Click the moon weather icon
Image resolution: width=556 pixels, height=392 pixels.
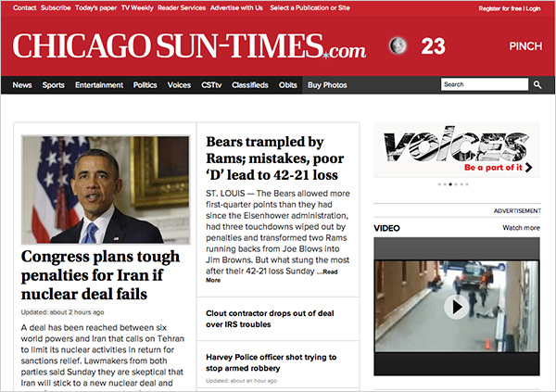coord(398,46)
